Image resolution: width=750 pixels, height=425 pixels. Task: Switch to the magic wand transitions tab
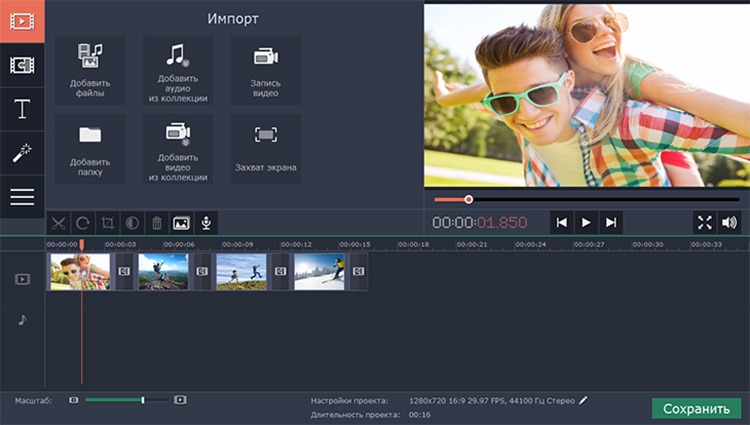[22, 153]
